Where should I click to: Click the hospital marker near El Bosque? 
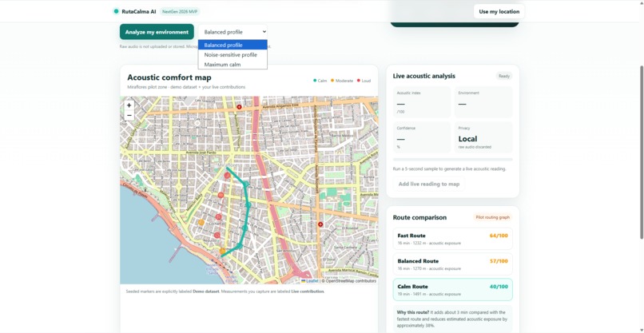click(x=320, y=224)
